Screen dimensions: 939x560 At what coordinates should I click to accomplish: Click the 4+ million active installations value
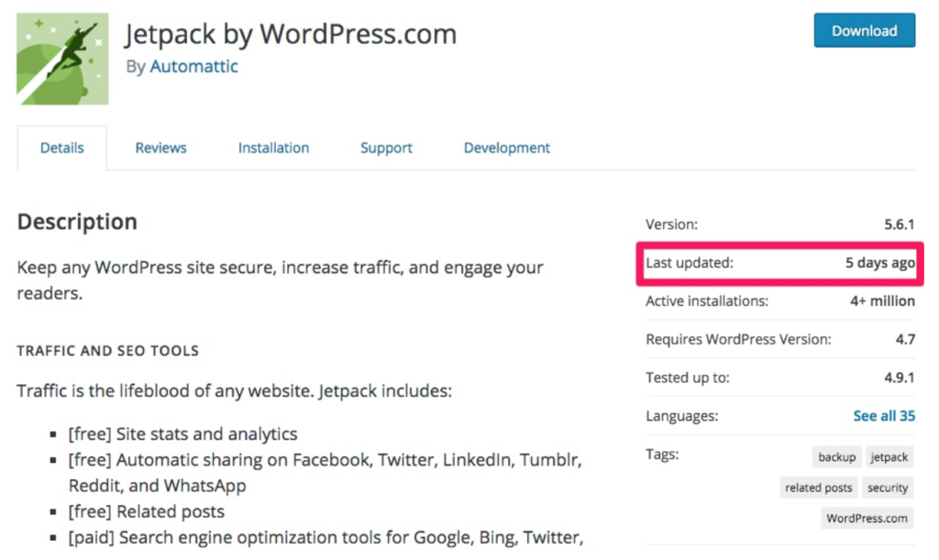882,302
